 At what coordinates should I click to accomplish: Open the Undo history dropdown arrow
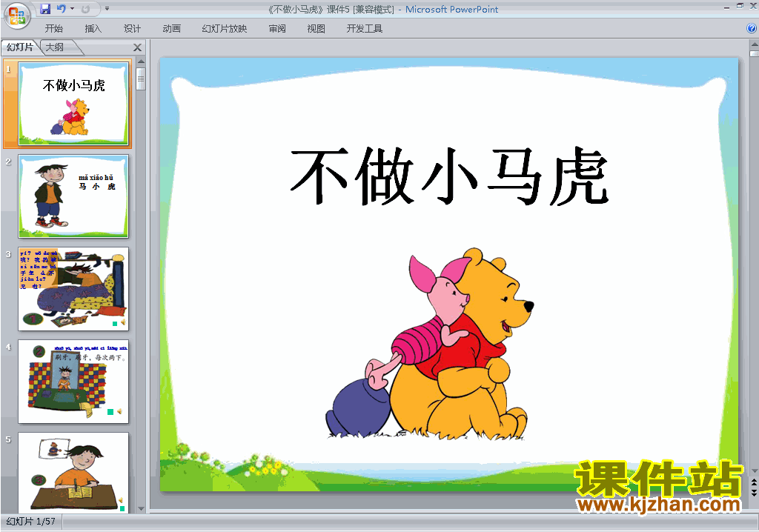point(72,9)
